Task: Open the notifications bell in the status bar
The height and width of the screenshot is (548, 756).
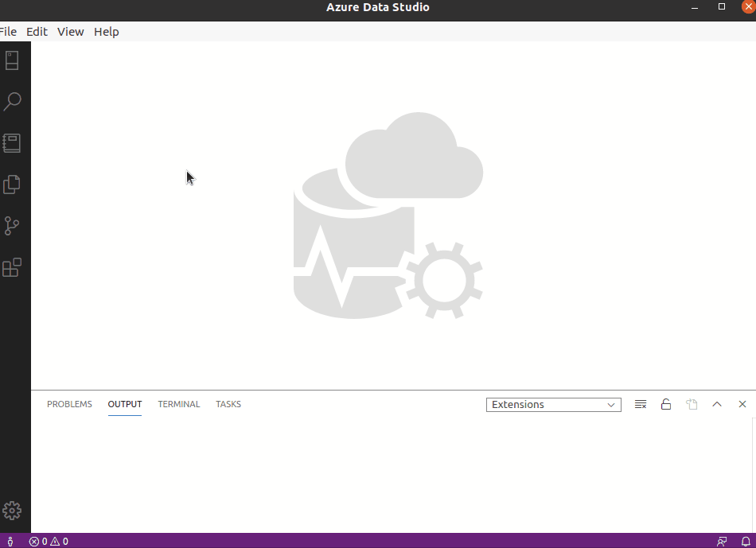Action: pyautogui.click(x=746, y=542)
